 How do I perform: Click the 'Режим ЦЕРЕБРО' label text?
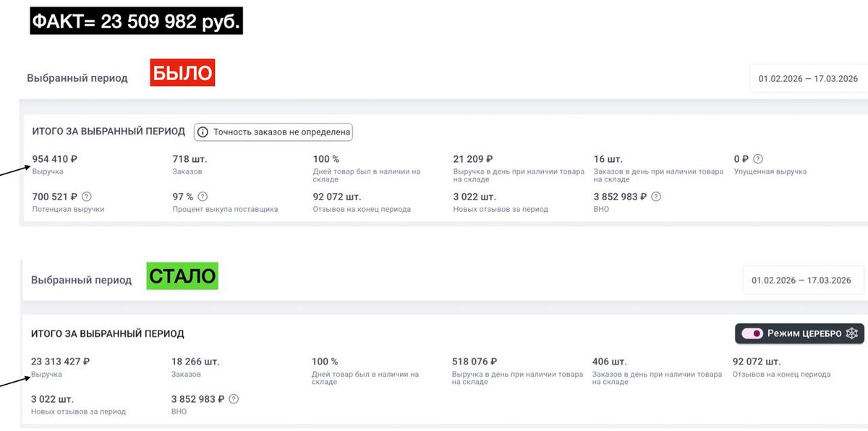804,333
